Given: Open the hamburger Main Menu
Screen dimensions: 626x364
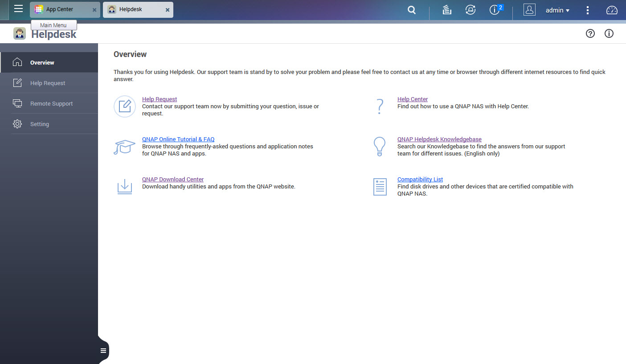Looking at the screenshot, I should coord(18,8).
